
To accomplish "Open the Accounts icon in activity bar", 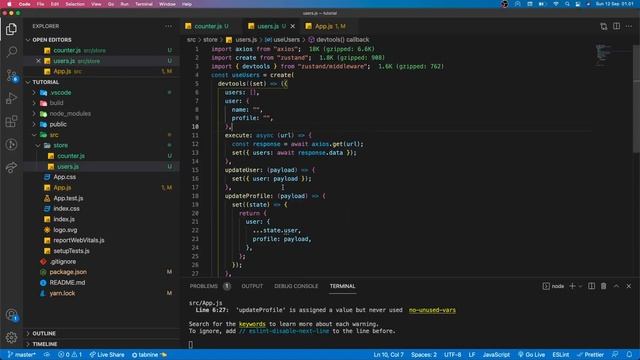I will pyautogui.click(x=11, y=315).
